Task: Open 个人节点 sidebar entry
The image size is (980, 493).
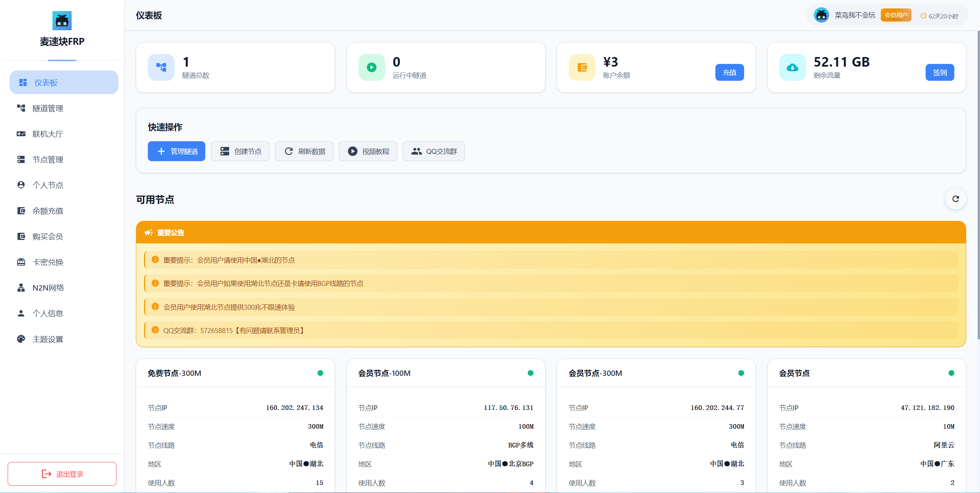Action: coord(64,185)
